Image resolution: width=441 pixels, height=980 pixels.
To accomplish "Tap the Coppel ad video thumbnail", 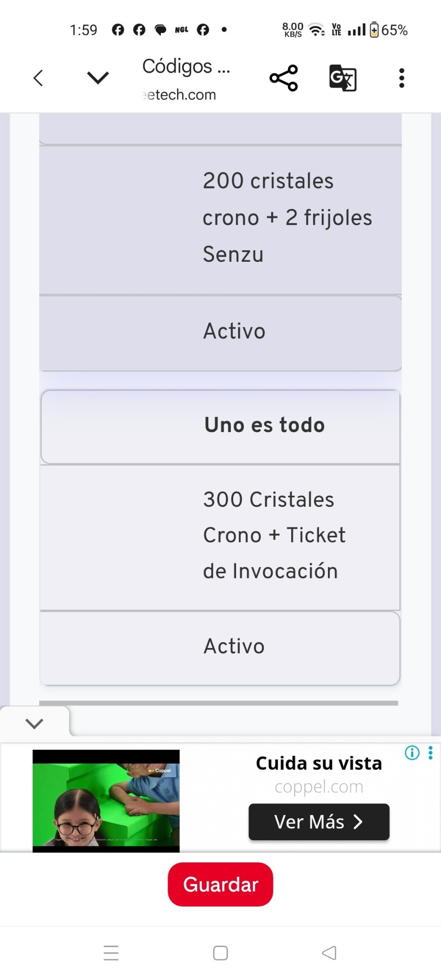I will [x=106, y=801].
